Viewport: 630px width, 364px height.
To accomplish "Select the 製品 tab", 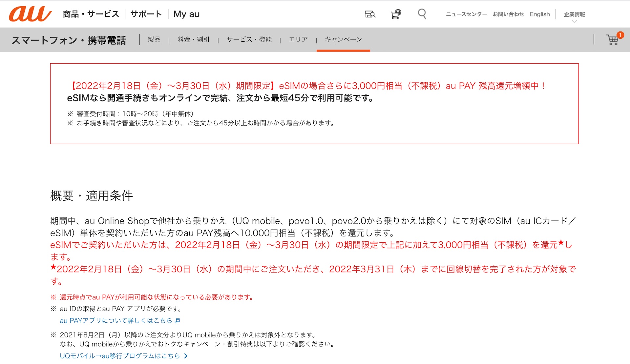I will (x=154, y=39).
